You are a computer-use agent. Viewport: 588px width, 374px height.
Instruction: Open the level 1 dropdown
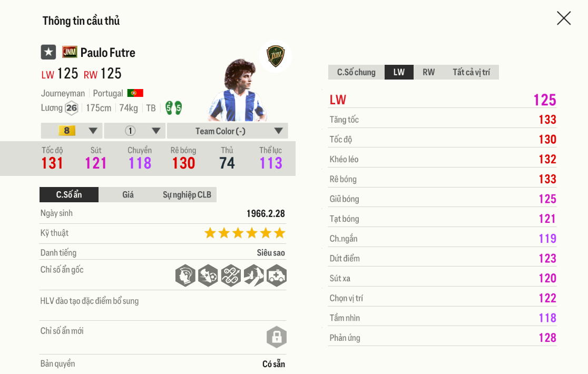(x=135, y=131)
